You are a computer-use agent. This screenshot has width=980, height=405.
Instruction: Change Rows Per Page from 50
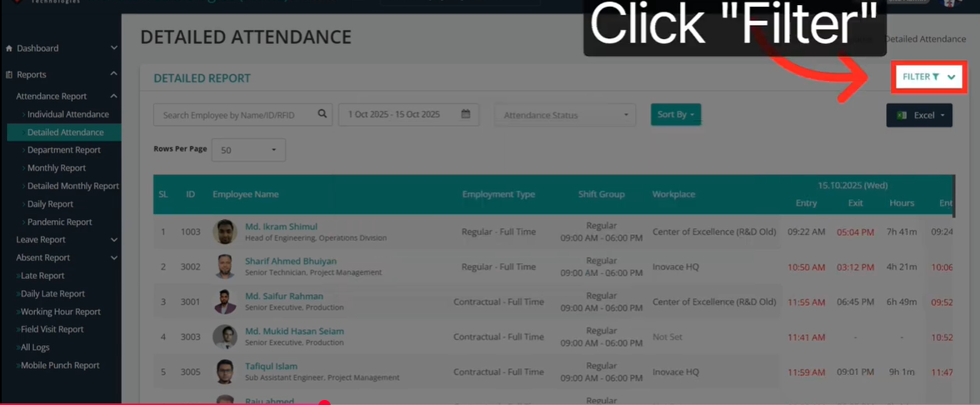[248, 150]
